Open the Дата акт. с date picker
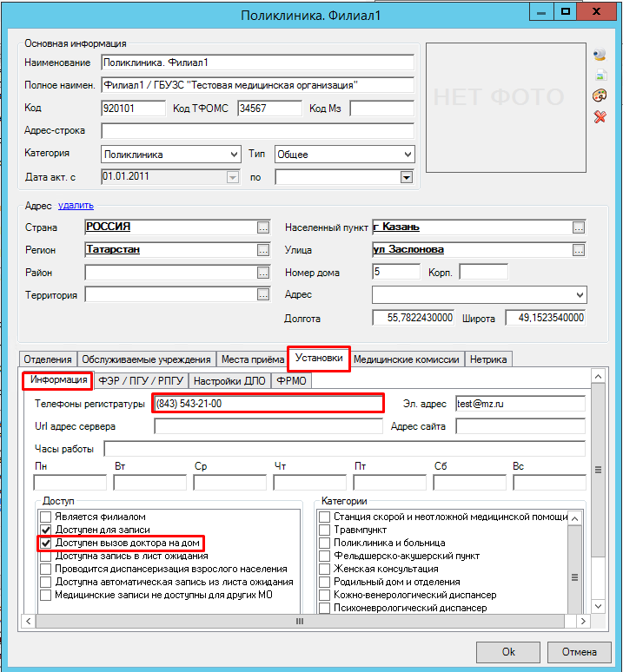The height and width of the screenshot is (672, 623). coord(233,177)
